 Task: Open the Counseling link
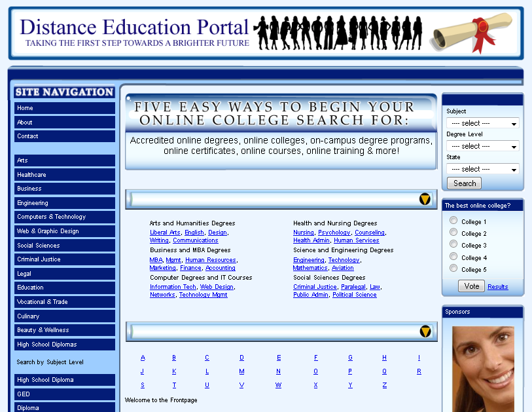(370, 233)
